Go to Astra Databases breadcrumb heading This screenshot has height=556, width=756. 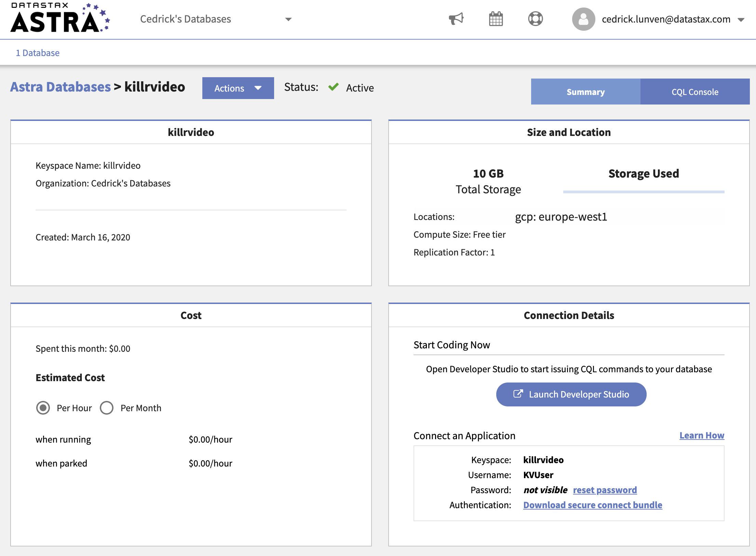click(60, 87)
